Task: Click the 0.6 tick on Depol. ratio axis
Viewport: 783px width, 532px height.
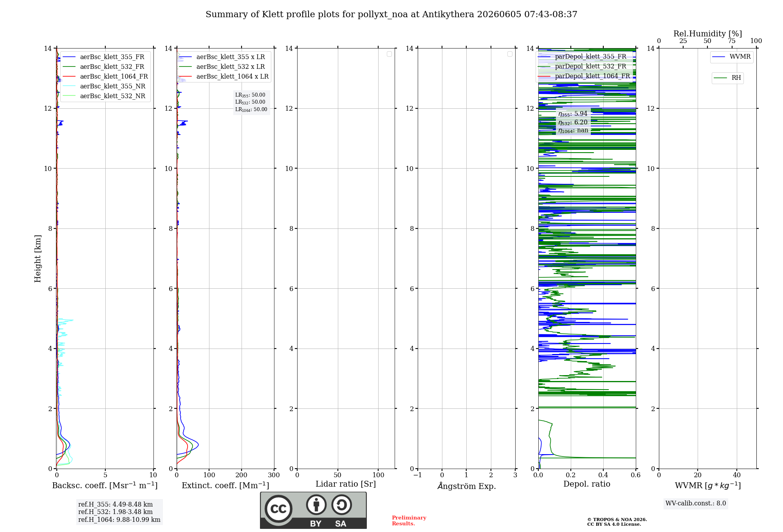Action: pos(635,475)
